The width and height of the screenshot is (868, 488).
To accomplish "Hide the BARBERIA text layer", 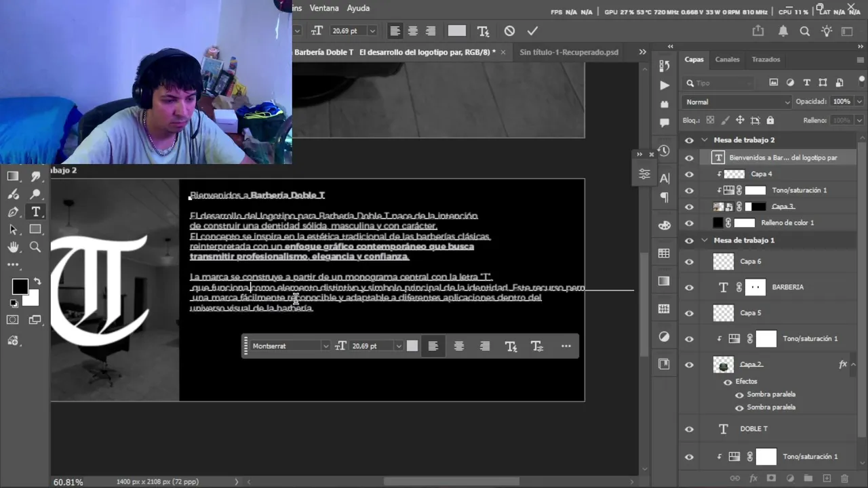I will (x=690, y=287).
